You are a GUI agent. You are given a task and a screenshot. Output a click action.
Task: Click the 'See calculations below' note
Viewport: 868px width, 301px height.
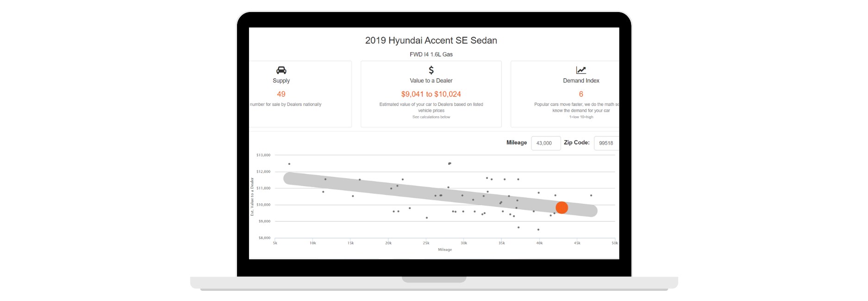pos(431,117)
